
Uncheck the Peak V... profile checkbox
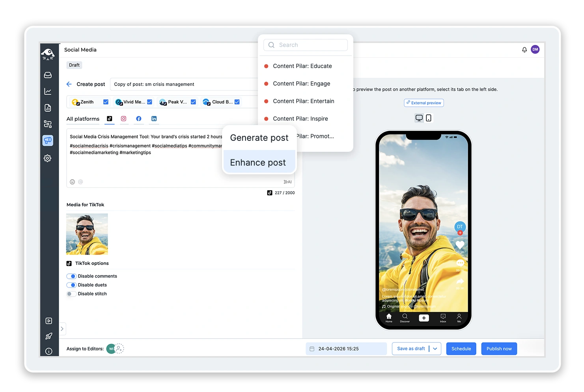pyautogui.click(x=193, y=102)
